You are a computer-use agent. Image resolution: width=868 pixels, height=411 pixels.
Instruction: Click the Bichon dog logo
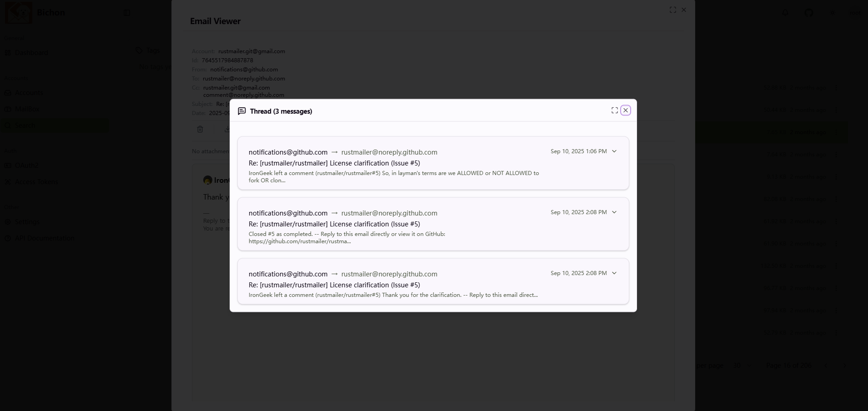click(18, 12)
